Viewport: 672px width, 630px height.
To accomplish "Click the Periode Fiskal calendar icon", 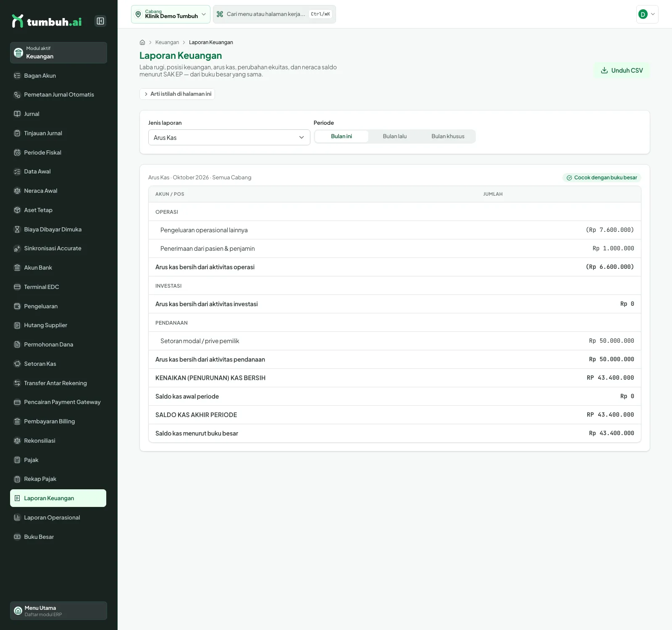I will 17,152.
